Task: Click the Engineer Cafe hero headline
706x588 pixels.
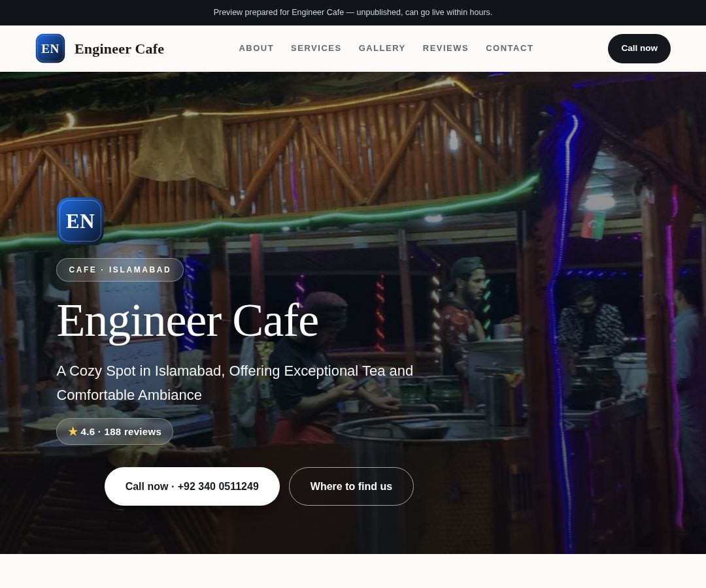Action: (188, 321)
